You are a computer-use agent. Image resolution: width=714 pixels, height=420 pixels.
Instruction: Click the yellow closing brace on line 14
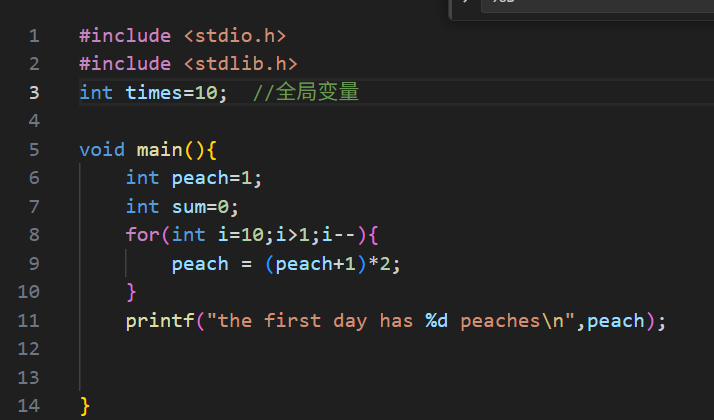click(85, 406)
